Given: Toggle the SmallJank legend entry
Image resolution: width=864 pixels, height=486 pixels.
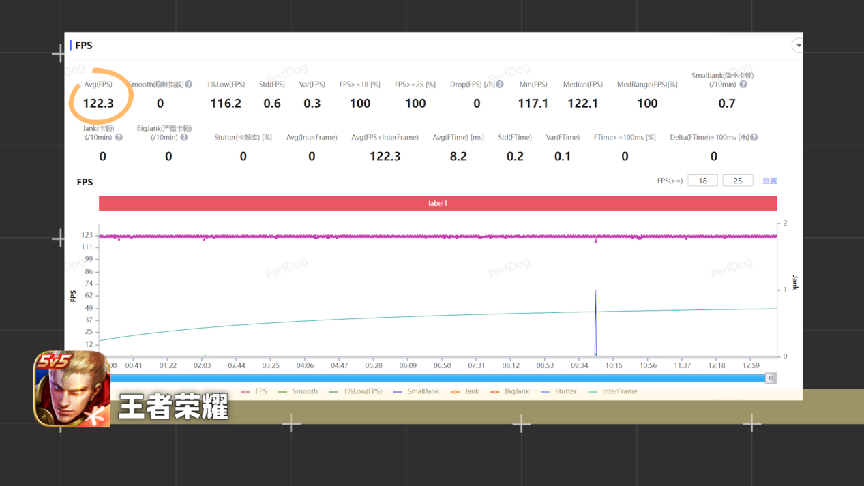Looking at the screenshot, I should point(421,392).
